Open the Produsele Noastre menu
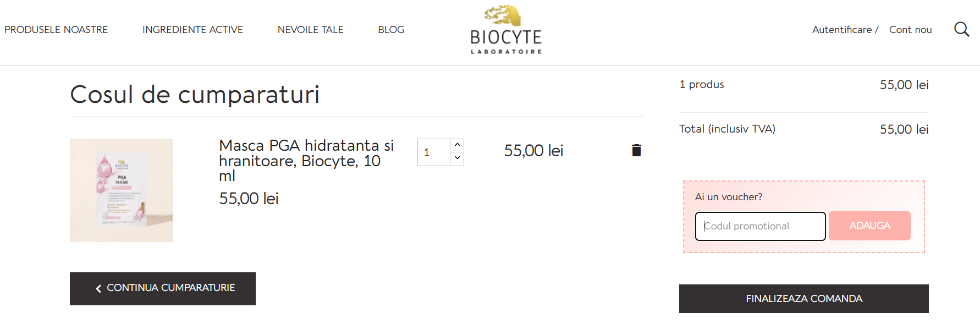The height and width of the screenshot is (324, 980). [x=56, y=29]
